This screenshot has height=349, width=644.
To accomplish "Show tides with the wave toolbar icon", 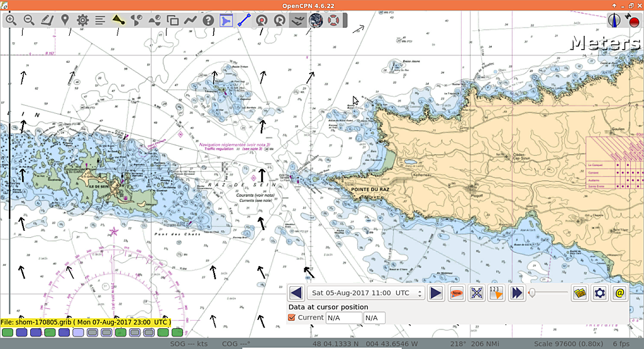I will [155, 19].
